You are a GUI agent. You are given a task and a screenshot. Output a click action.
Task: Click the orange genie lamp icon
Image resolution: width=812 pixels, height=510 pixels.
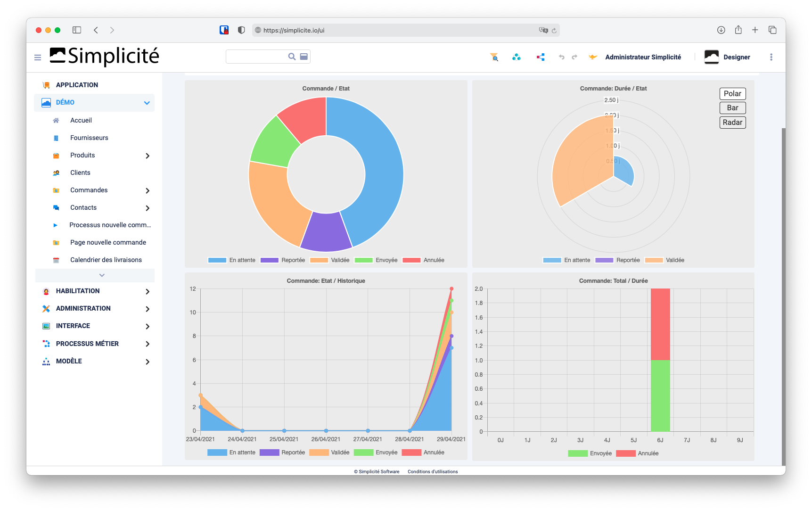click(593, 57)
